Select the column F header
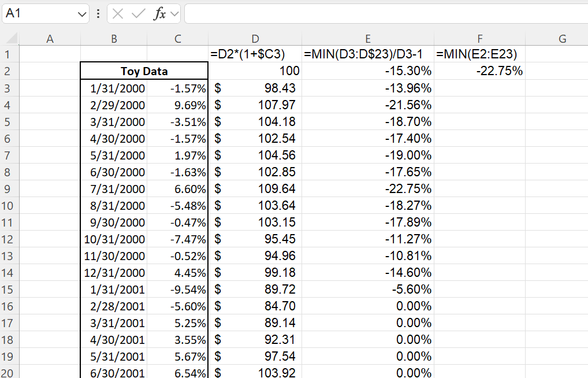The image size is (588, 378). coord(479,39)
